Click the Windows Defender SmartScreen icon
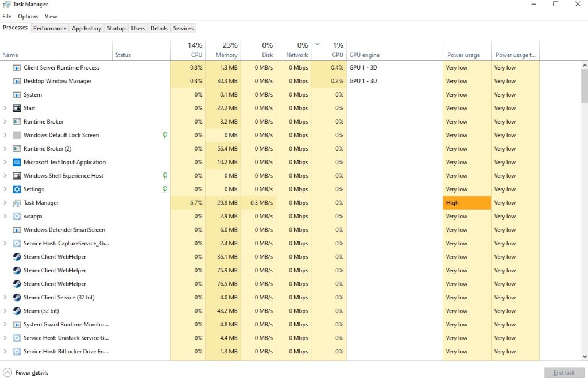This screenshot has height=381, width=588. click(17, 230)
